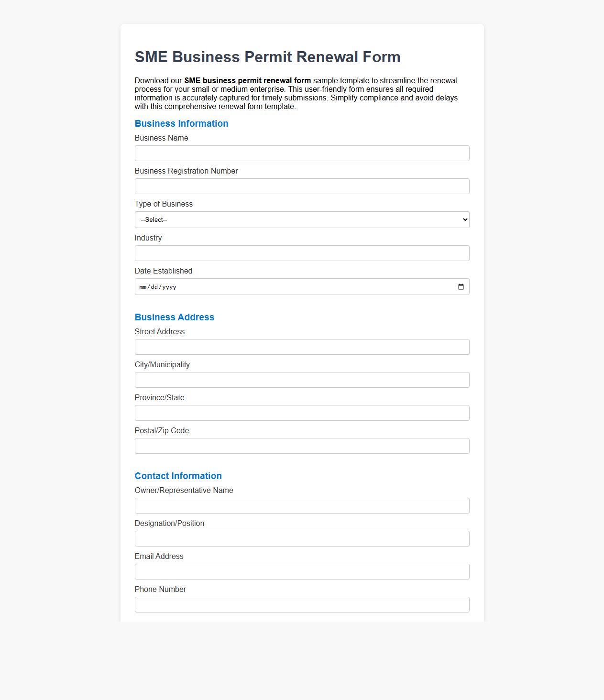Image resolution: width=604 pixels, height=700 pixels.
Task: Expand the --Select-- combo box chevron
Action: (x=464, y=219)
